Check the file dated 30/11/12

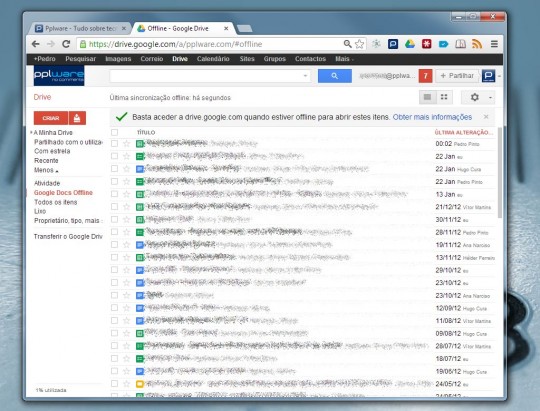114,219
